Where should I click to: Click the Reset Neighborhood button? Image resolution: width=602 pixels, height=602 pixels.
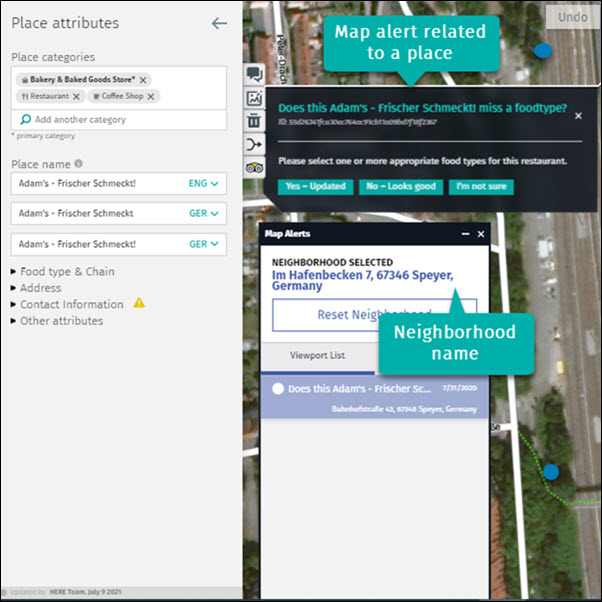point(374,315)
